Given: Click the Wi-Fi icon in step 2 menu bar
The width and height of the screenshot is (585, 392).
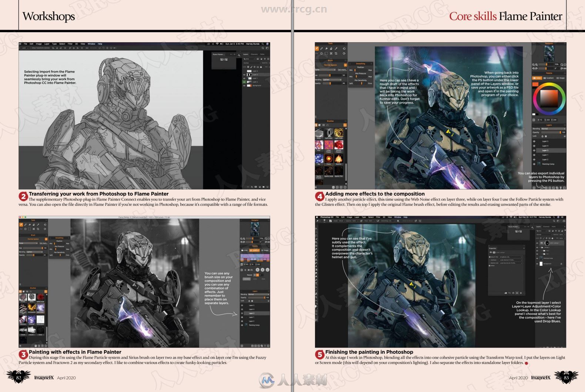Looking at the screenshot, I should 217,44.
